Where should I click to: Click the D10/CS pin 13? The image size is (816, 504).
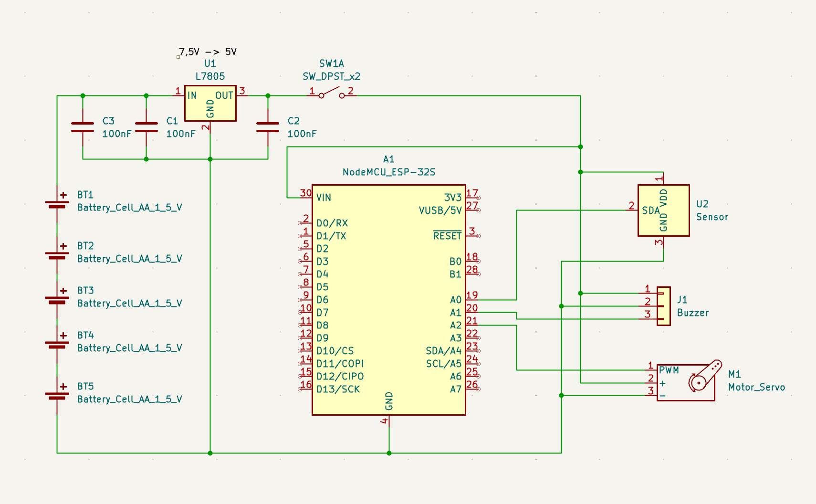[305, 350]
